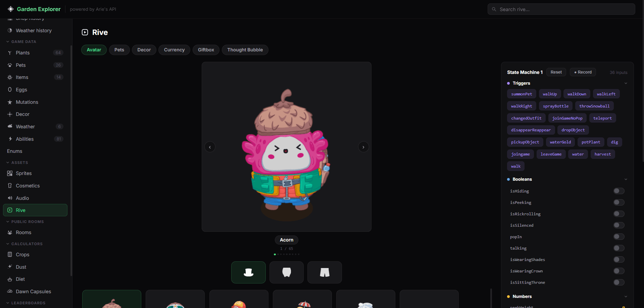Collapse the GAME DATA sidebar group
644x308 pixels.
pyautogui.click(x=21, y=42)
